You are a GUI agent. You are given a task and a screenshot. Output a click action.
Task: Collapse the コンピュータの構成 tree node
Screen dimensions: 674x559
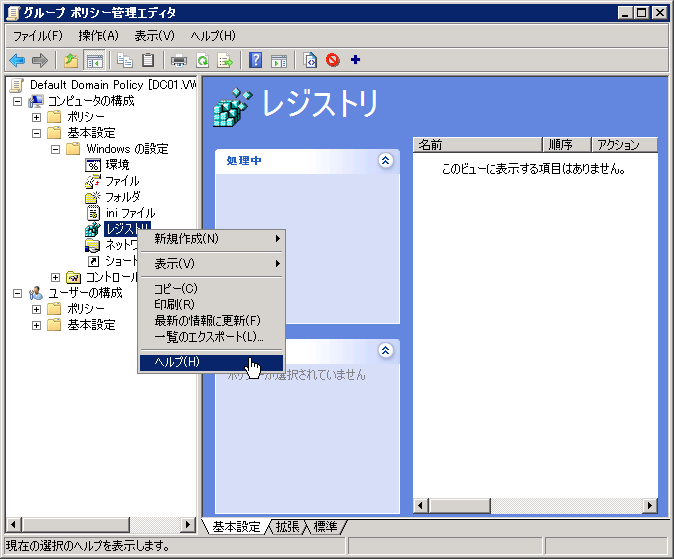(17, 101)
